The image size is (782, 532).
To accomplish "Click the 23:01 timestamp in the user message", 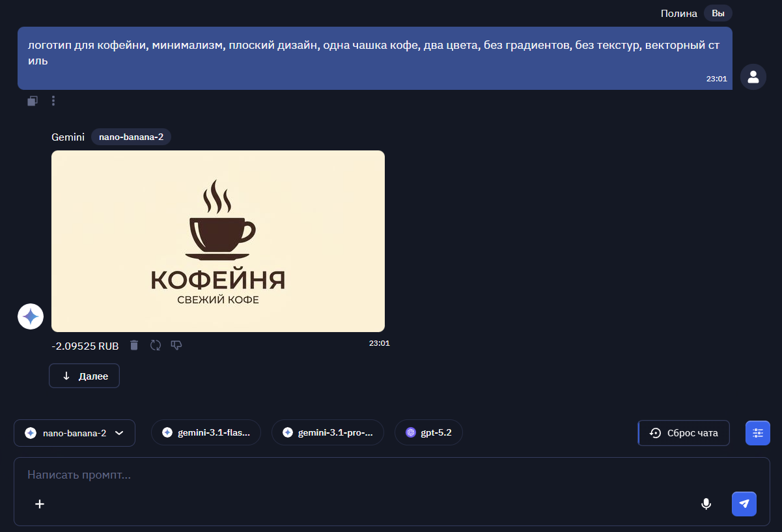I will pyautogui.click(x=716, y=79).
